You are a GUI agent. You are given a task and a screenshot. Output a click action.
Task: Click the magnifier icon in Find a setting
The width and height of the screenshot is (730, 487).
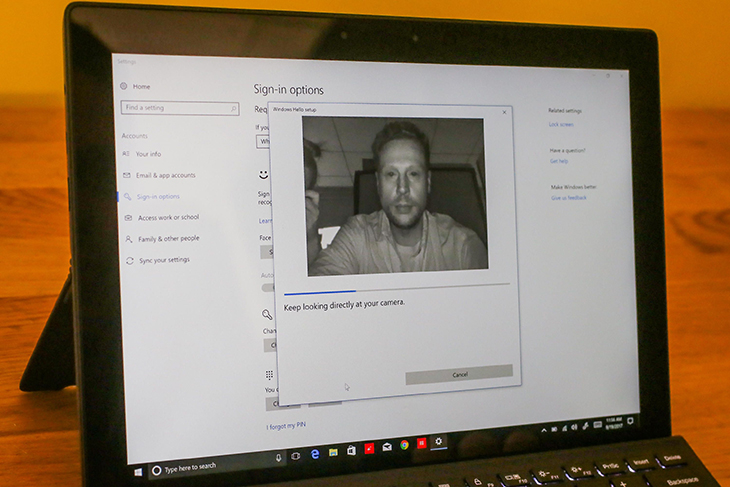pyautogui.click(x=233, y=109)
